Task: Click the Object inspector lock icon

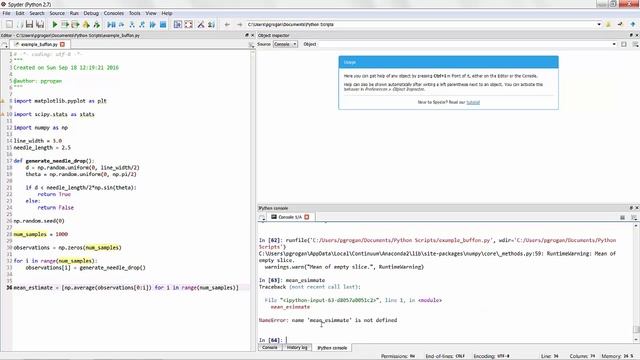Action: pos(624,44)
